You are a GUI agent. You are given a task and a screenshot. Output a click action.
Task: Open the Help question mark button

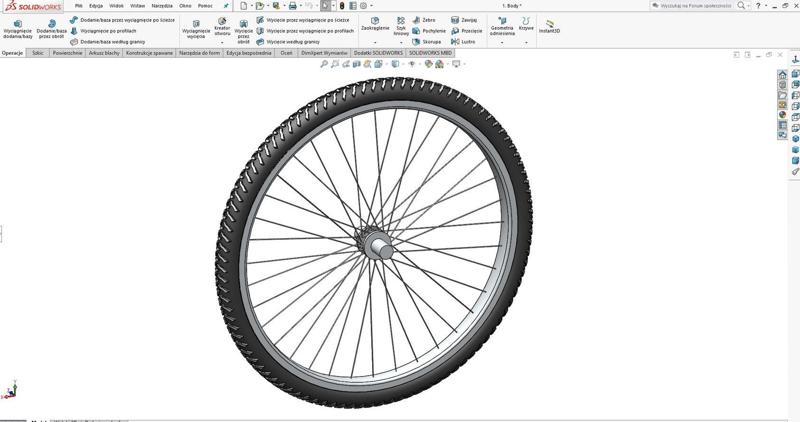point(758,6)
